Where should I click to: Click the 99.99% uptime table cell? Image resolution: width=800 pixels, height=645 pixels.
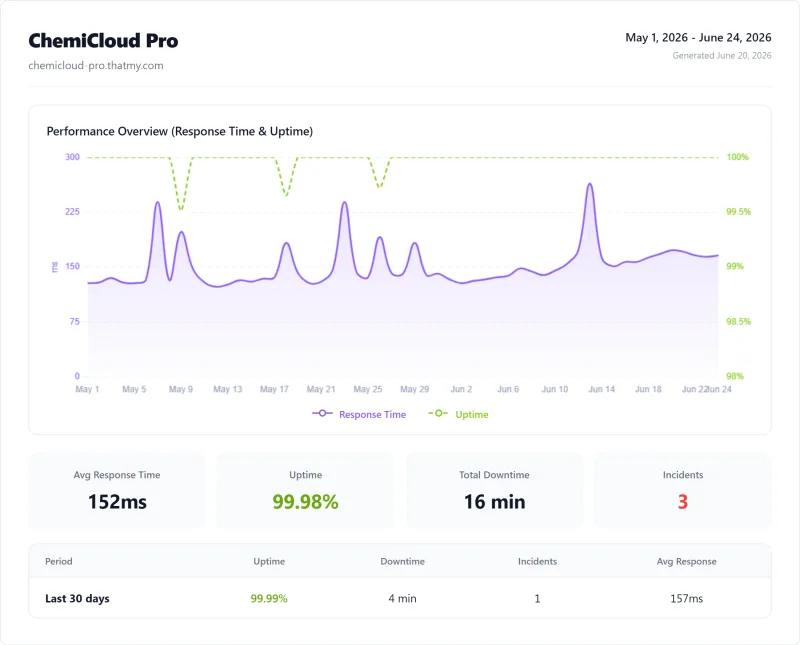point(269,599)
